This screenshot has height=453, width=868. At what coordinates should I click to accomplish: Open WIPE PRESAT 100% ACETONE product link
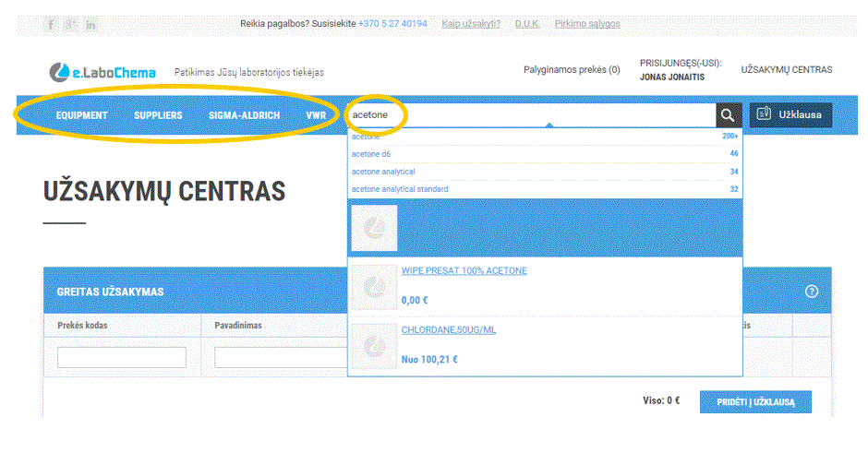point(464,270)
